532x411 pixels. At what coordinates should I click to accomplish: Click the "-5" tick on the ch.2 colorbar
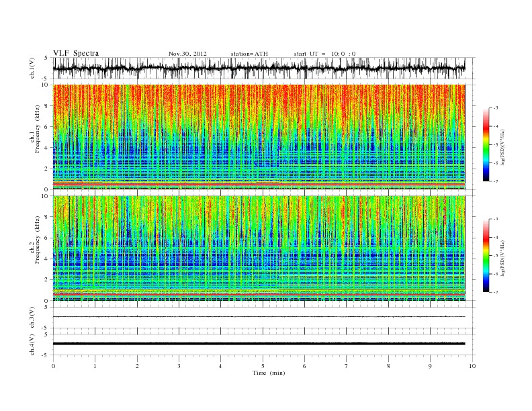tap(495, 256)
